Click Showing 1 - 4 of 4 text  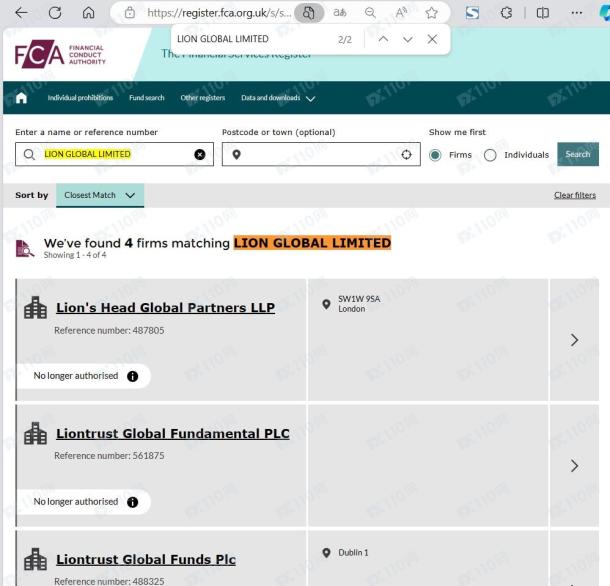pos(75,255)
